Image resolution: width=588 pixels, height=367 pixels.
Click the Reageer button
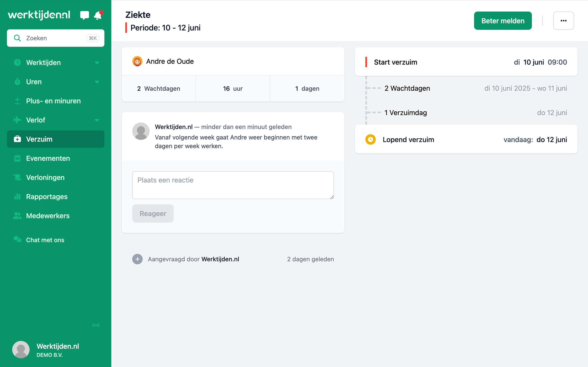click(x=153, y=214)
